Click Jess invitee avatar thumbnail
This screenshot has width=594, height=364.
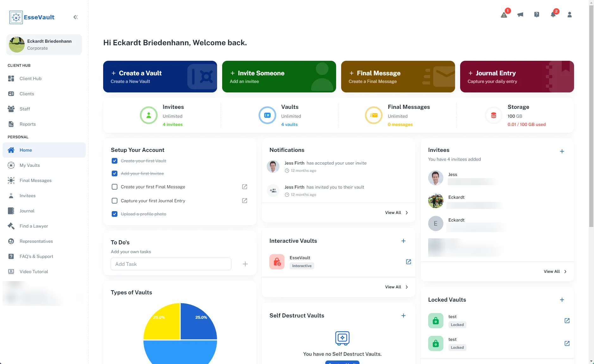(x=436, y=178)
